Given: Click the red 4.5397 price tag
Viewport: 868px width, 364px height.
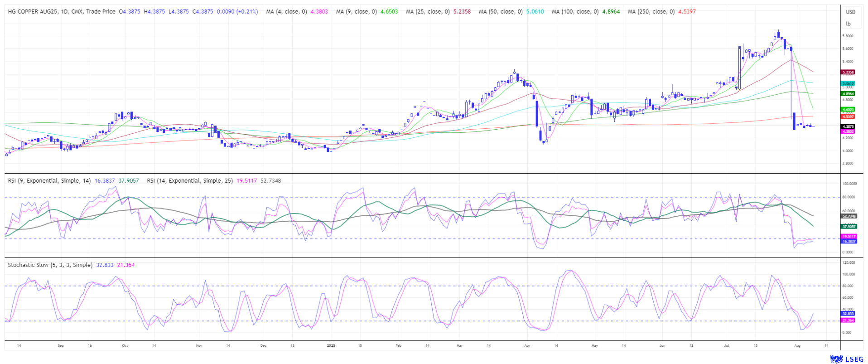Looking at the screenshot, I should [848, 116].
